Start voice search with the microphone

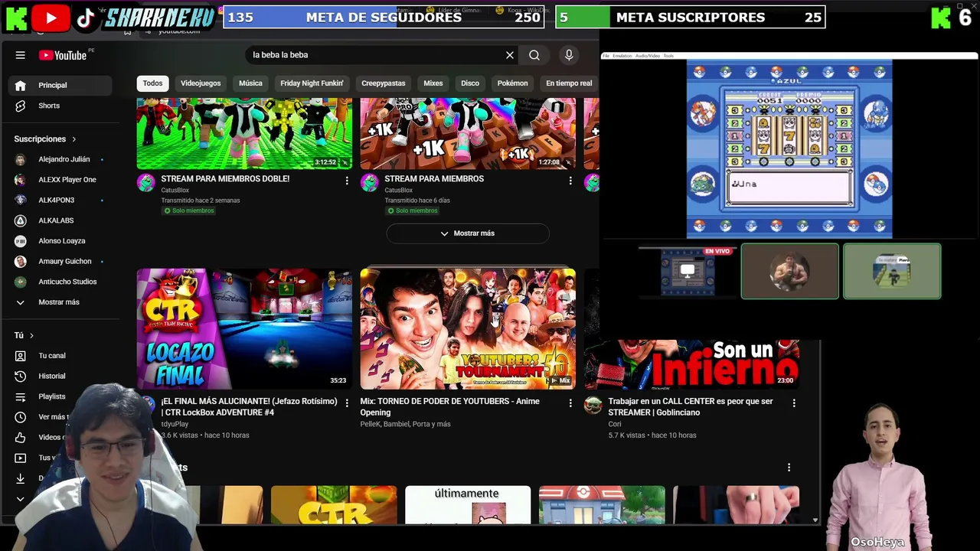pos(569,55)
